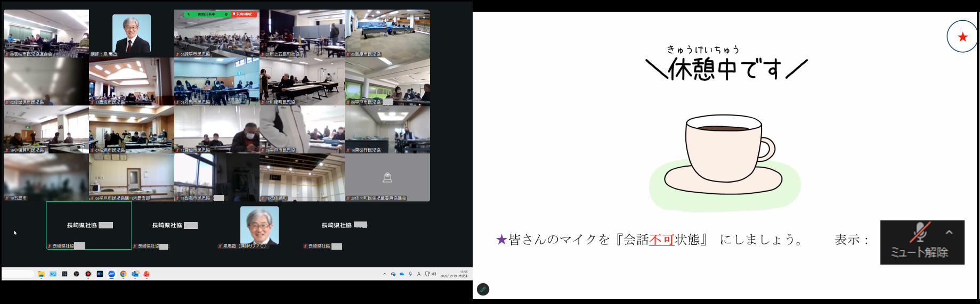Open File Explorer from the taskbar

click(x=41, y=274)
